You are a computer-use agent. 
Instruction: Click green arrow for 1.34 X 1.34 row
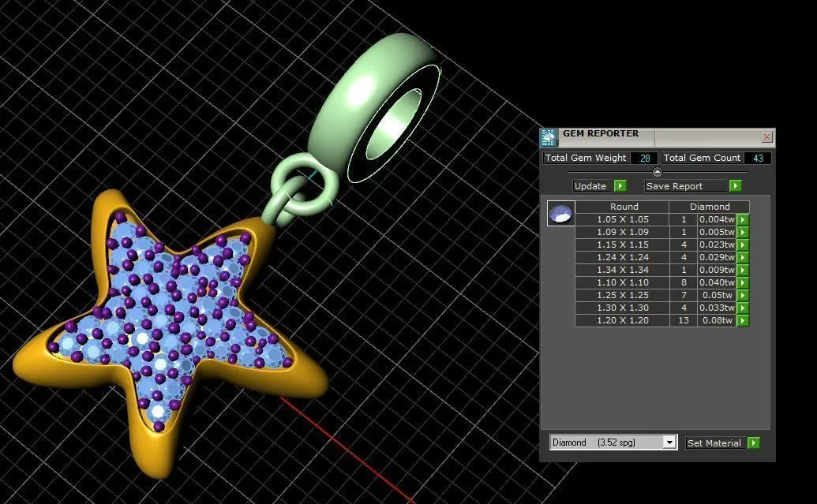pos(743,270)
